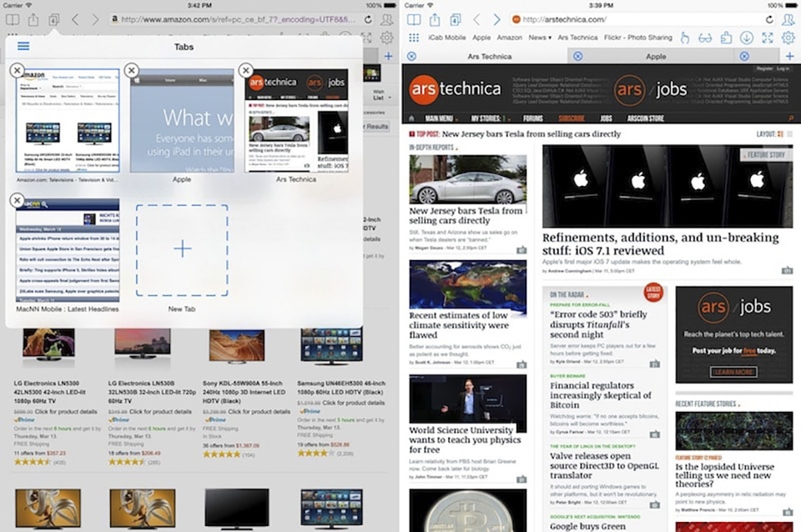Open SUBSCRIBE in Ars Technica nav
The height and width of the screenshot is (532, 801).
click(x=571, y=118)
